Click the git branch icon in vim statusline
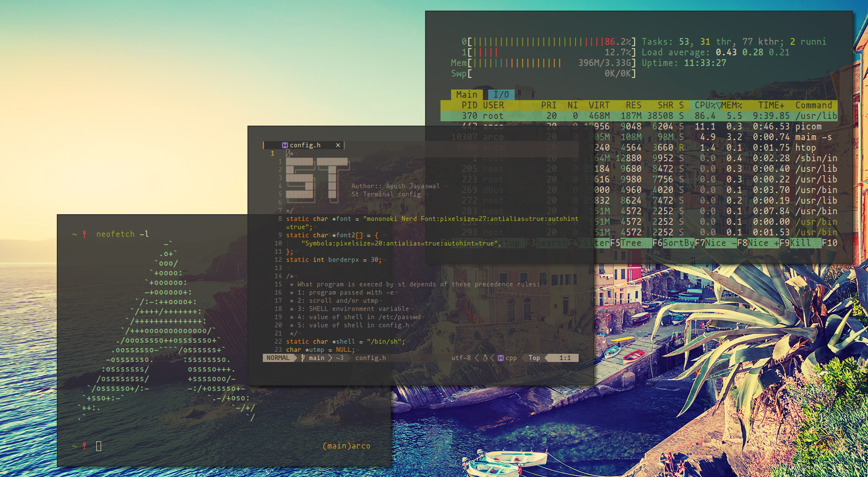Screen dimensions: 868x477 [x=303, y=358]
